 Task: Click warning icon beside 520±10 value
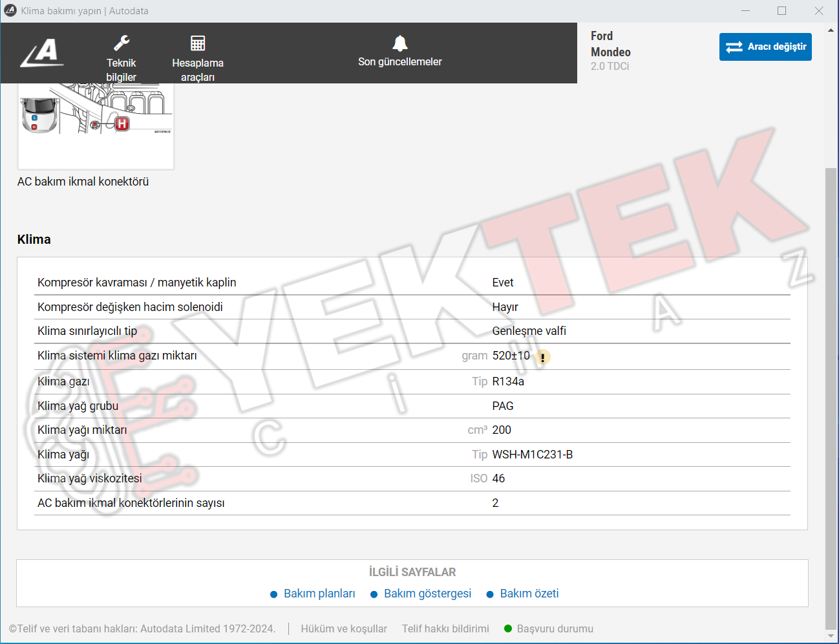coord(543,357)
